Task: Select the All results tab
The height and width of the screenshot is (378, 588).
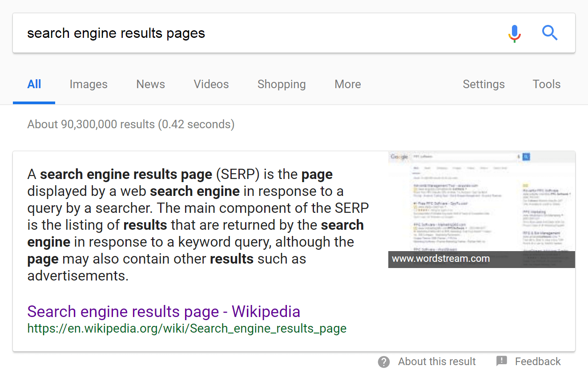Action: pyautogui.click(x=34, y=85)
